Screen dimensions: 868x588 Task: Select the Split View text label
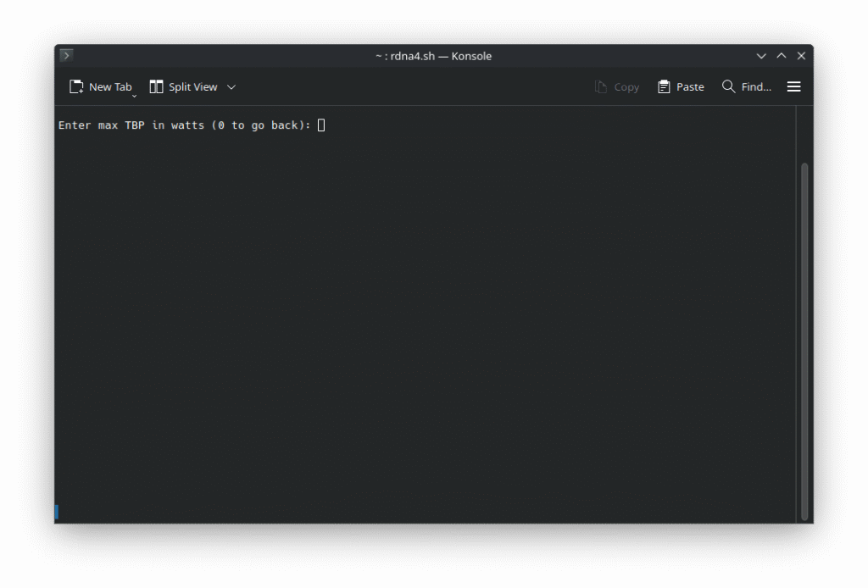192,87
